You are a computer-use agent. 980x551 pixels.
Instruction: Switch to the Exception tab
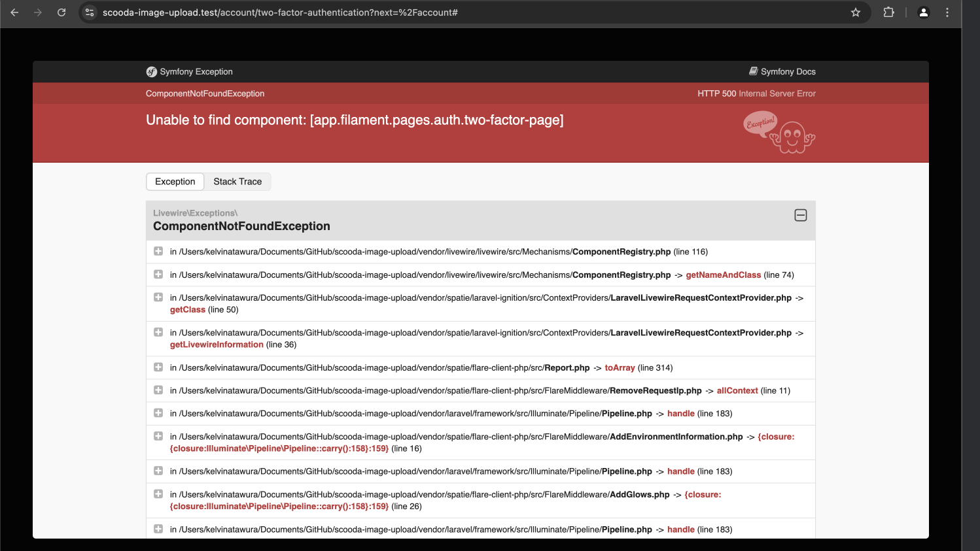(175, 182)
